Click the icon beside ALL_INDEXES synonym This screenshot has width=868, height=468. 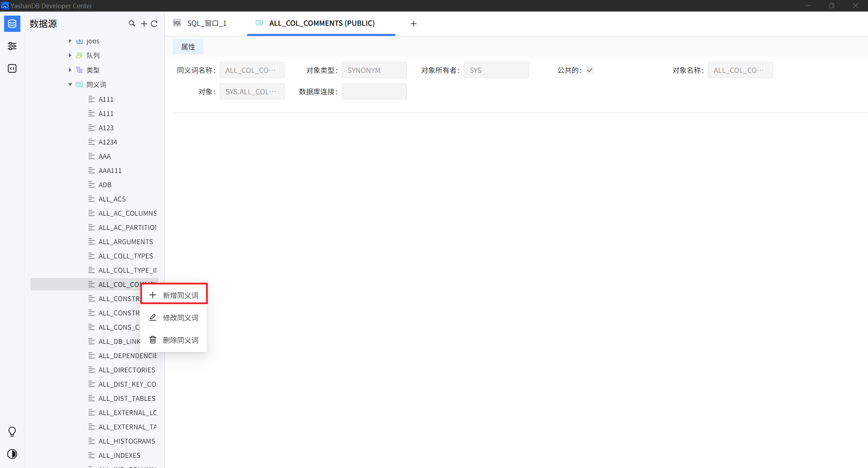(92, 455)
